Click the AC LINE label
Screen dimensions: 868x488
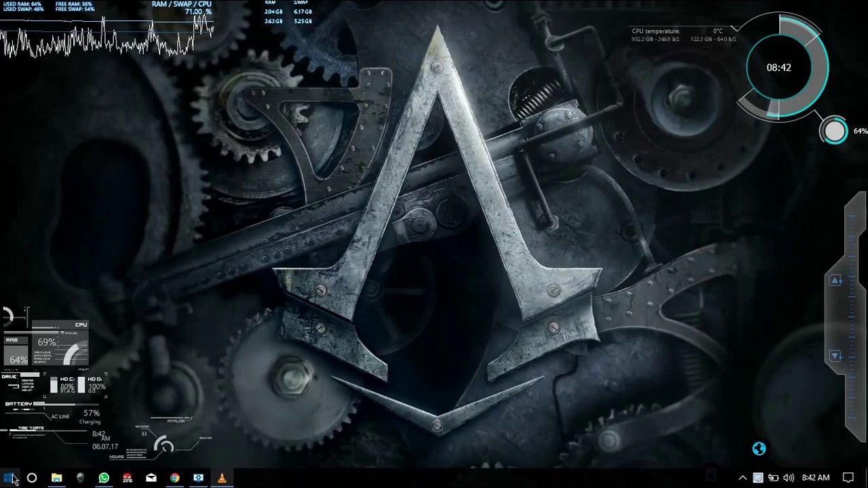click(x=60, y=417)
